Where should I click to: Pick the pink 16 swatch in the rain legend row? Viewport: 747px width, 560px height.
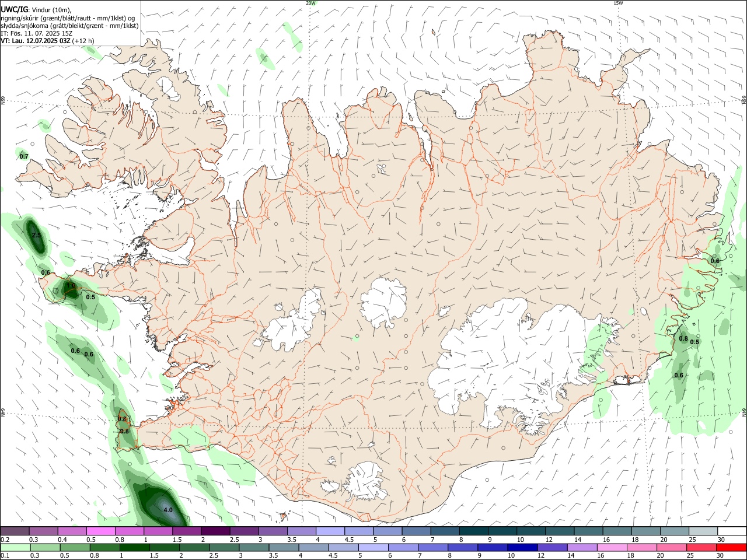(612, 548)
